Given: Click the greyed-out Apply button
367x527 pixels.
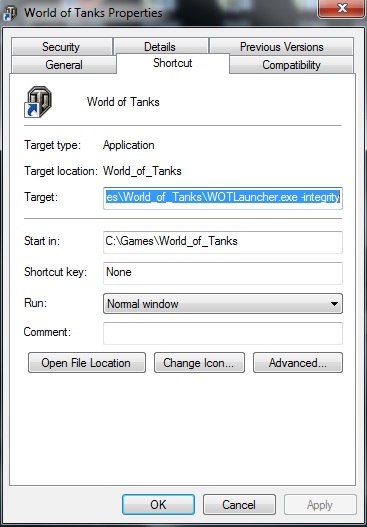Looking at the screenshot, I should pos(320,504).
